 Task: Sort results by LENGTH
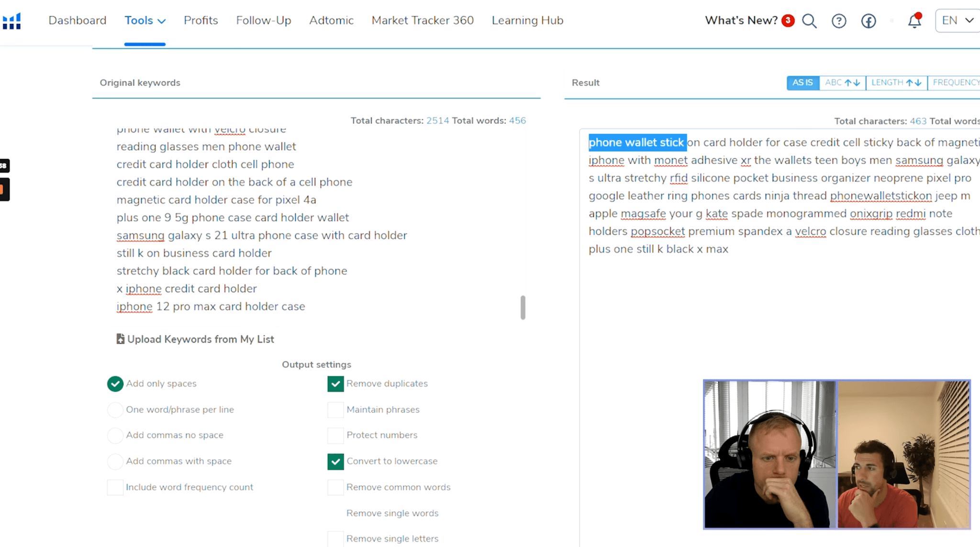click(x=896, y=83)
